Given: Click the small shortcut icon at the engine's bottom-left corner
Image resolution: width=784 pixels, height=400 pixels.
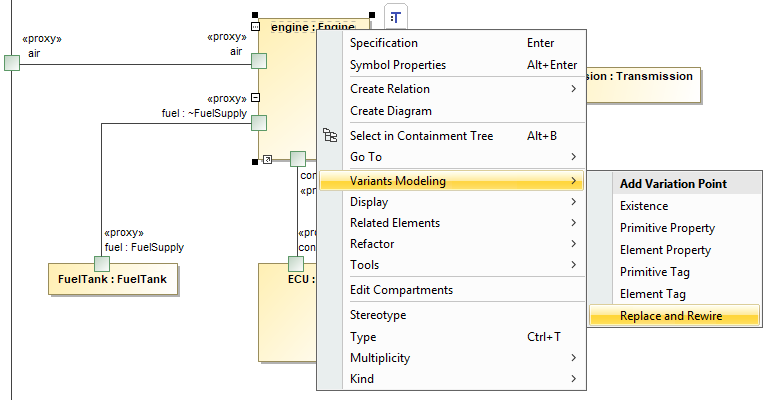Looking at the screenshot, I should 267,158.
